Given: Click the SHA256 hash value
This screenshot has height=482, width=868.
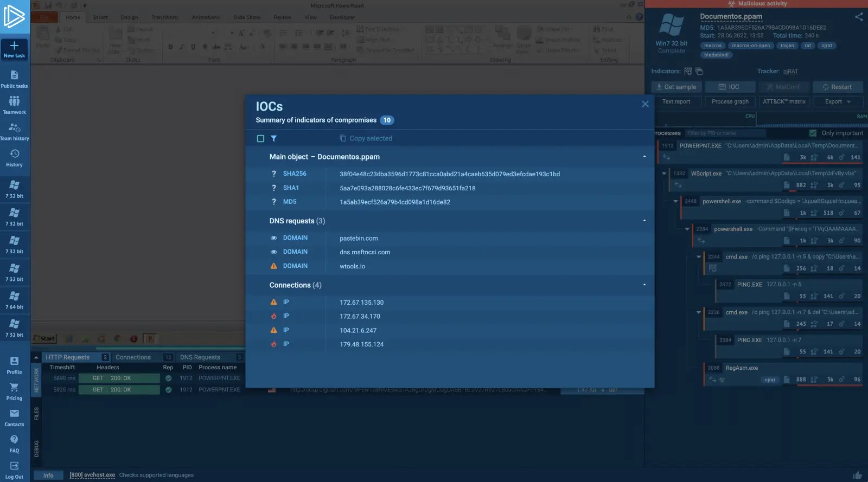Looking at the screenshot, I should pos(450,174).
